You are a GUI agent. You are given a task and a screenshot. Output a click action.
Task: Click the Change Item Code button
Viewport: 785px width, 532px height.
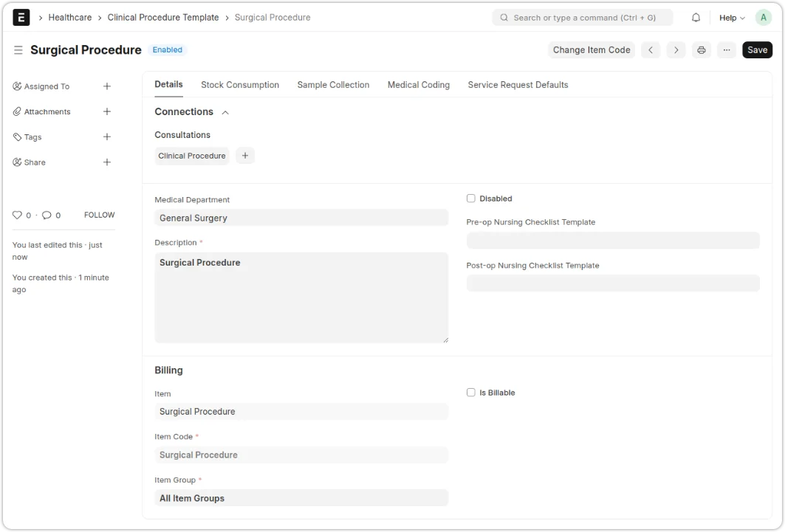pyautogui.click(x=592, y=50)
